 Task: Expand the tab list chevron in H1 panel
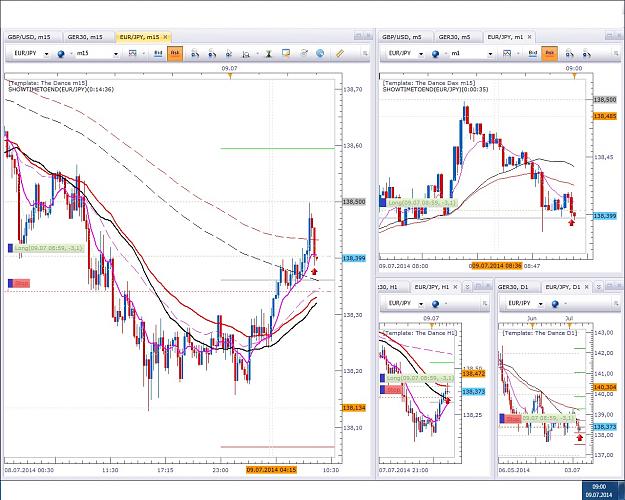(x=467, y=287)
